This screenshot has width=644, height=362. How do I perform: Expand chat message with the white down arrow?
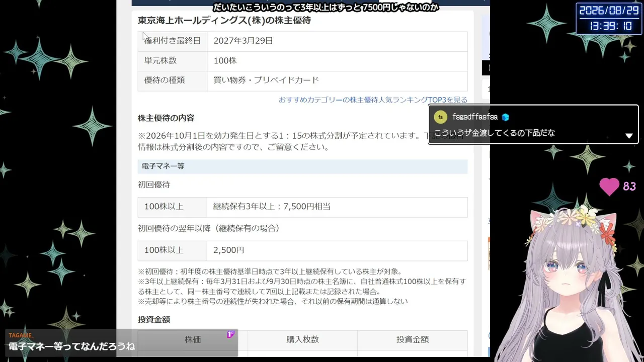629,136
